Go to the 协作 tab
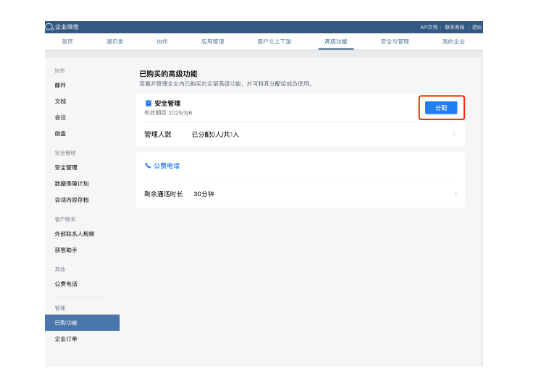This screenshot has height=380, width=546. [162, 41]
